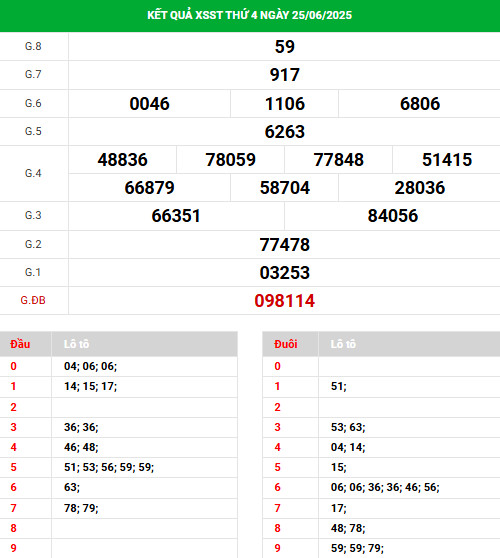Click the Đuôi row 6 loto numbers
The height and width of the screenshot is (558, 500).
(385, 487)
